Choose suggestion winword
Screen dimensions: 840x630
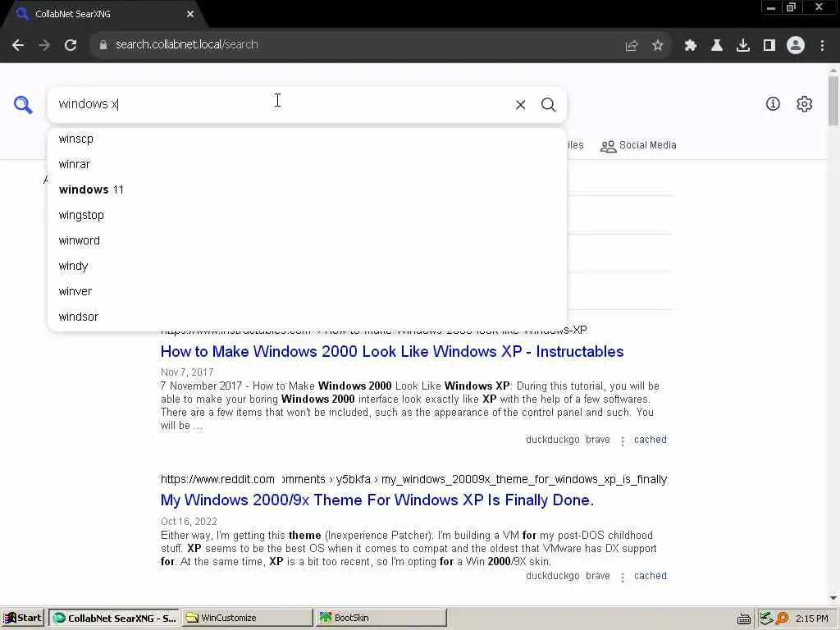tap(307, 240)
